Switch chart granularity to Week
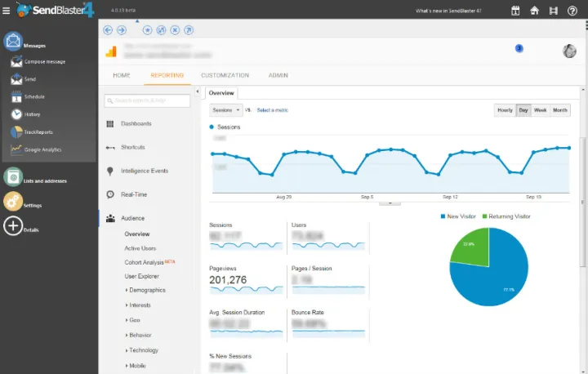 pyautogui.click(x=540, y=110)
